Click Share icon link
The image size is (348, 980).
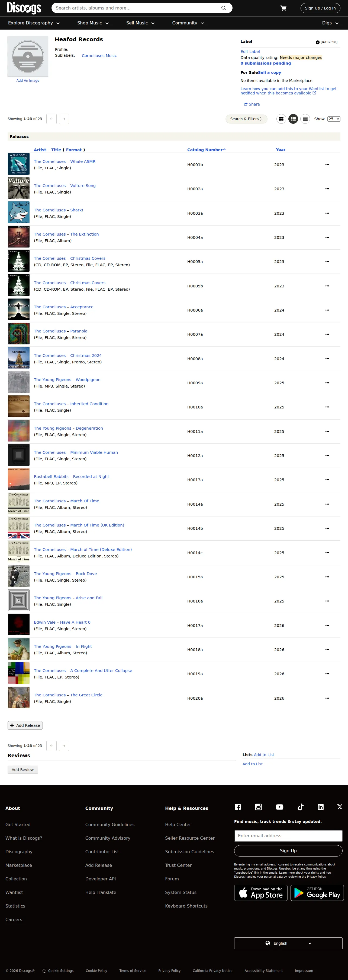coord(252,104)
